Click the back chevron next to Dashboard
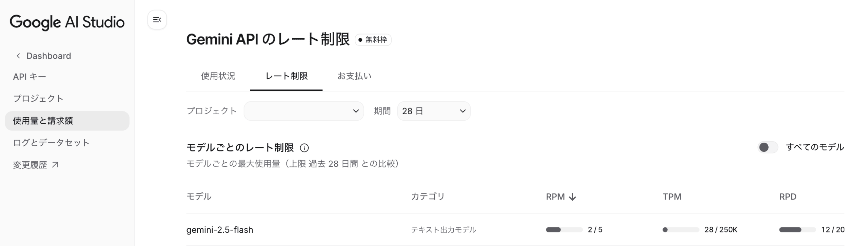This screenshot has height=246, width=868. (x=18, y=55)
